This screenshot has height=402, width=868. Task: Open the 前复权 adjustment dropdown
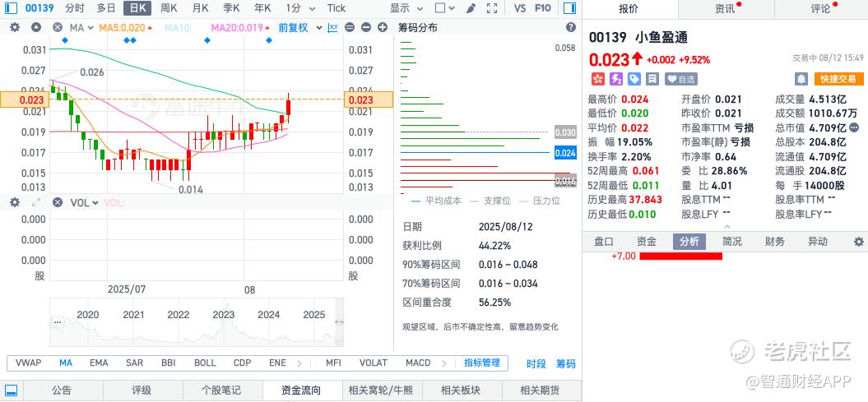point(294,27)
